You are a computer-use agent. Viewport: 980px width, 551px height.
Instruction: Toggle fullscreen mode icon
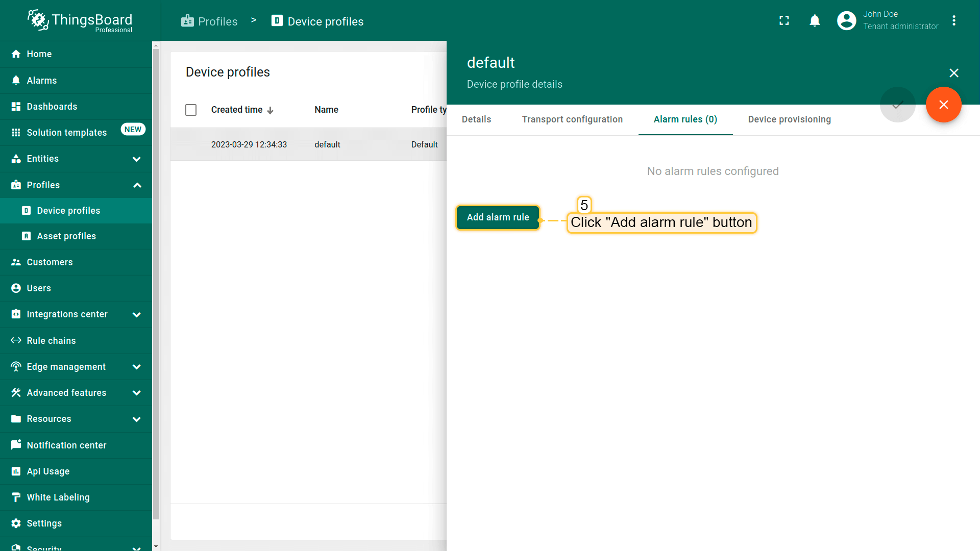click(784, 20)
